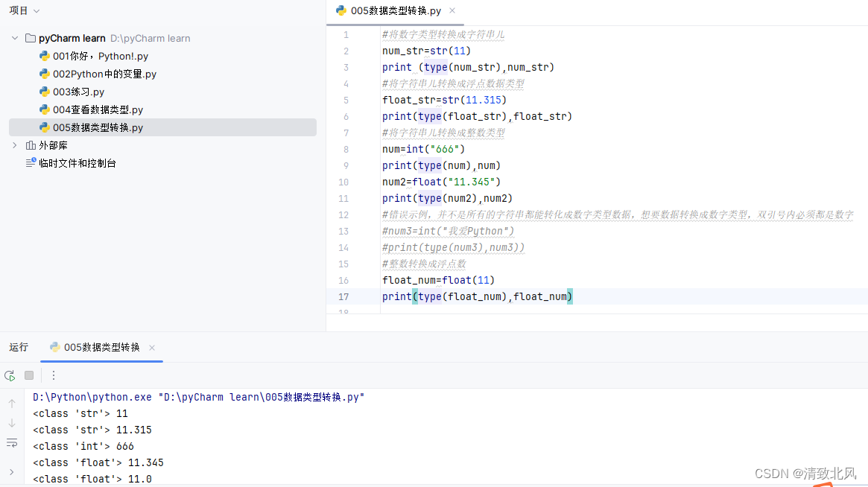Close the 005数据类型转换 run tab
This screenshot has height=487, width=868.
[x=151, y=347]
